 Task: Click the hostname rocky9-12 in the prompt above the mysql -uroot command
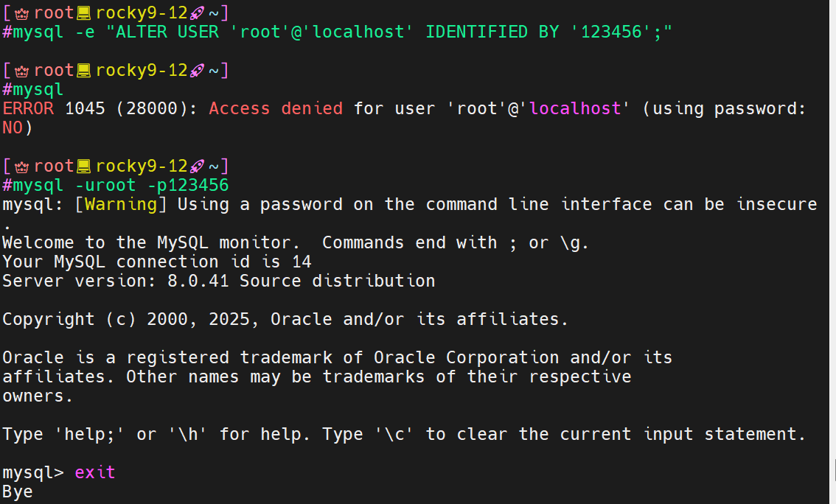click(142, 167)
